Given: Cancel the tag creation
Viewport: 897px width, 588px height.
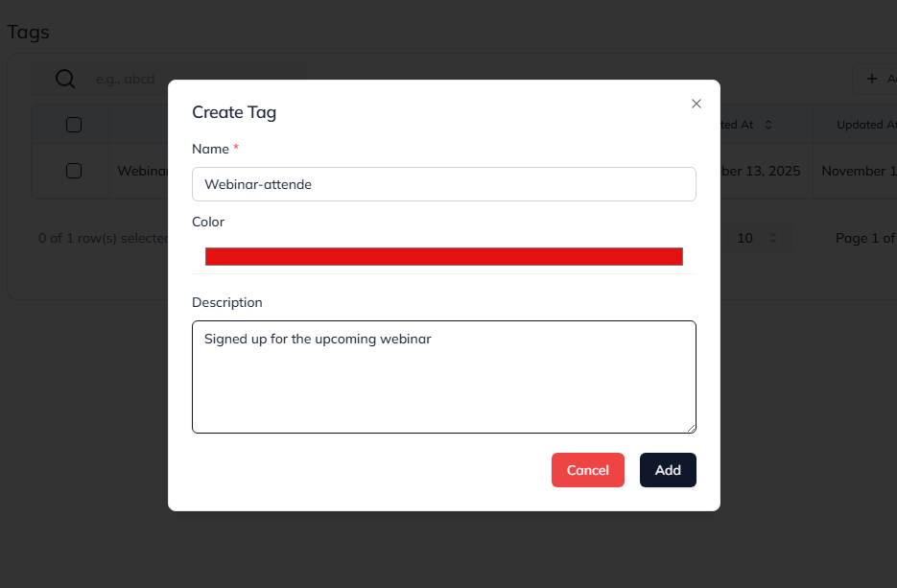Looking at the screenshot, I should (x=587, y=469).
